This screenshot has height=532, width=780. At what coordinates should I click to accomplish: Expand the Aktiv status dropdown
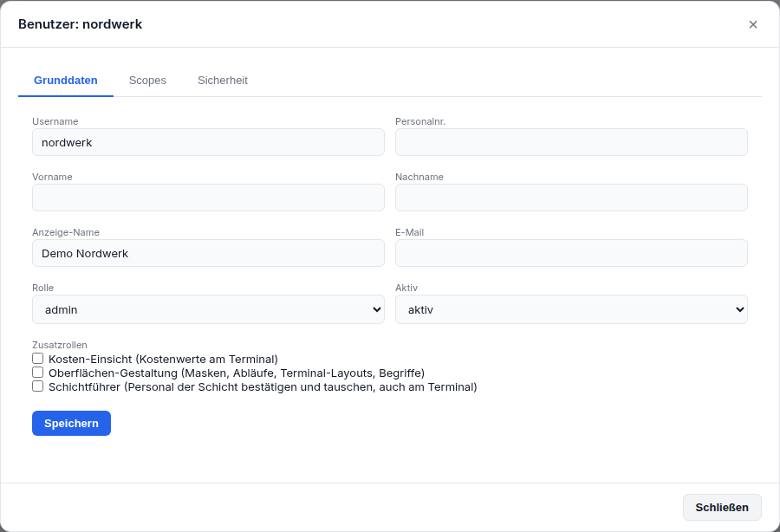(x=572, y=309)
